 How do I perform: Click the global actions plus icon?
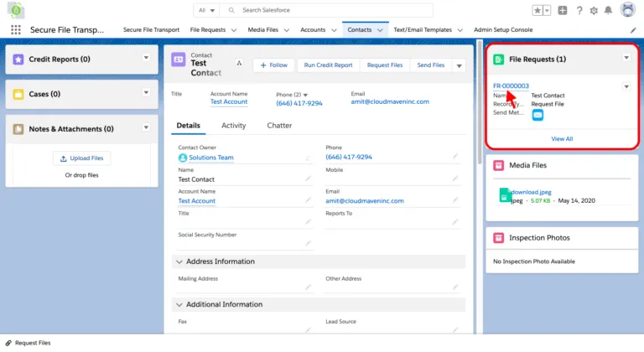pyautogui.click(x=563, y=11)
